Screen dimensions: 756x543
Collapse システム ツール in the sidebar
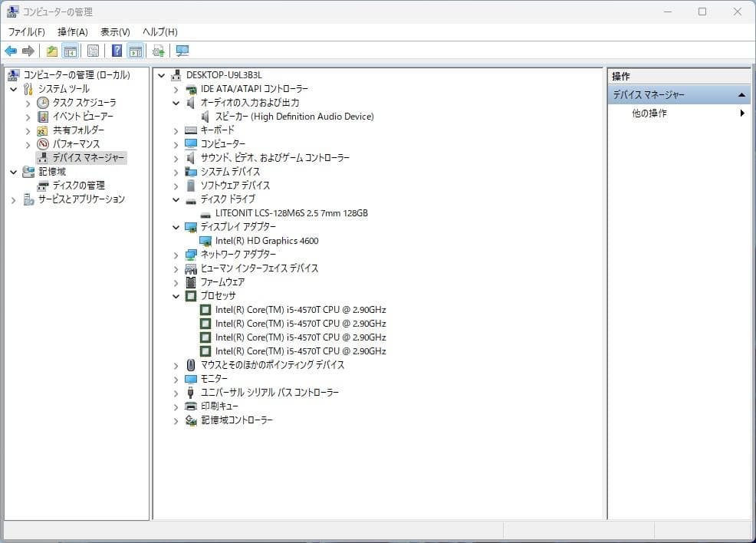14,88
